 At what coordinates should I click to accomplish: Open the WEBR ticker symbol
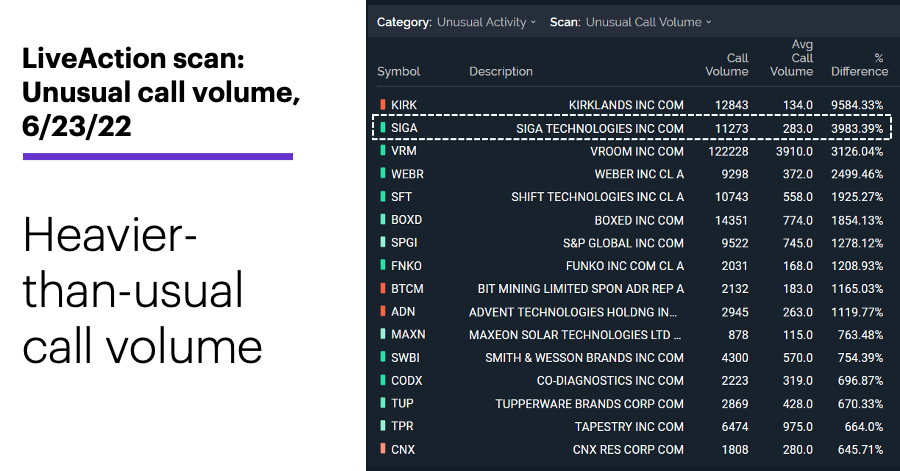(407, 174)
